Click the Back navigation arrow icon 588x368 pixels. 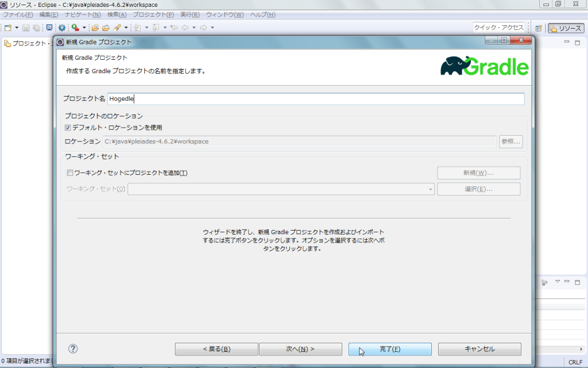(x=185, y=28)
